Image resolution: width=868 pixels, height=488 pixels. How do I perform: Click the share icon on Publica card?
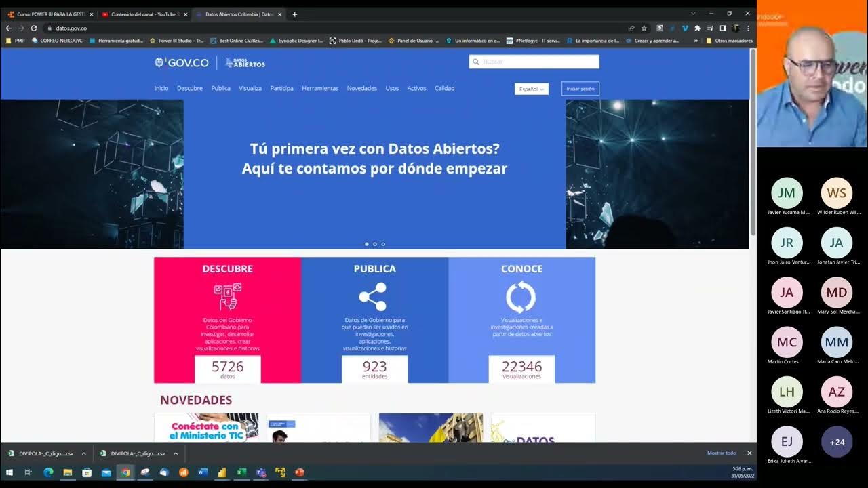pyautogui.click(x=373, y=297)
